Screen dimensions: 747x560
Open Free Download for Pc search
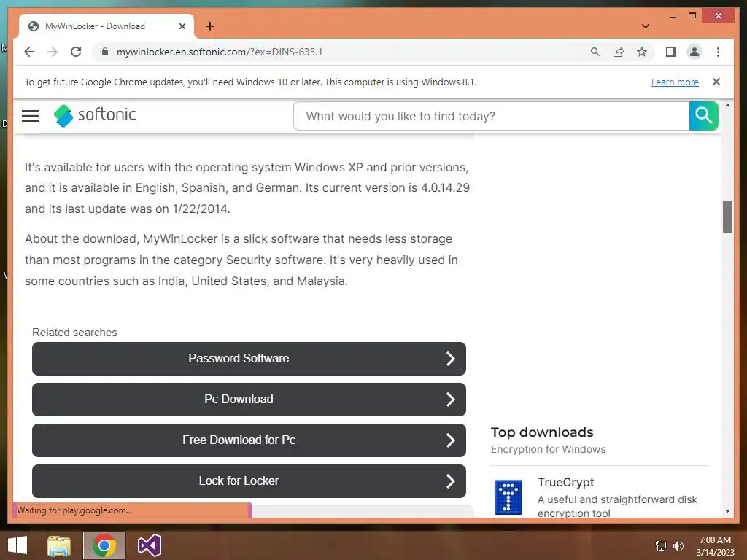coord(249,440)
